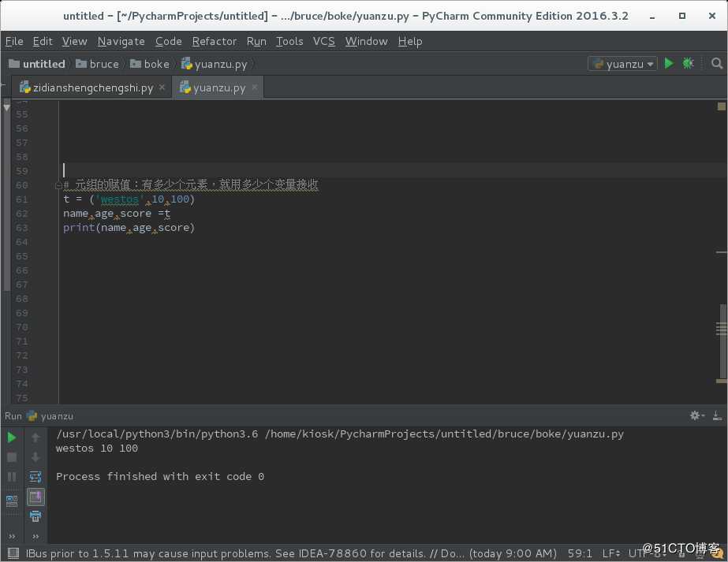728x562 pixels.
Task: Close the zidianshengchengshi.py tab
Action: (x=162, y=87)
